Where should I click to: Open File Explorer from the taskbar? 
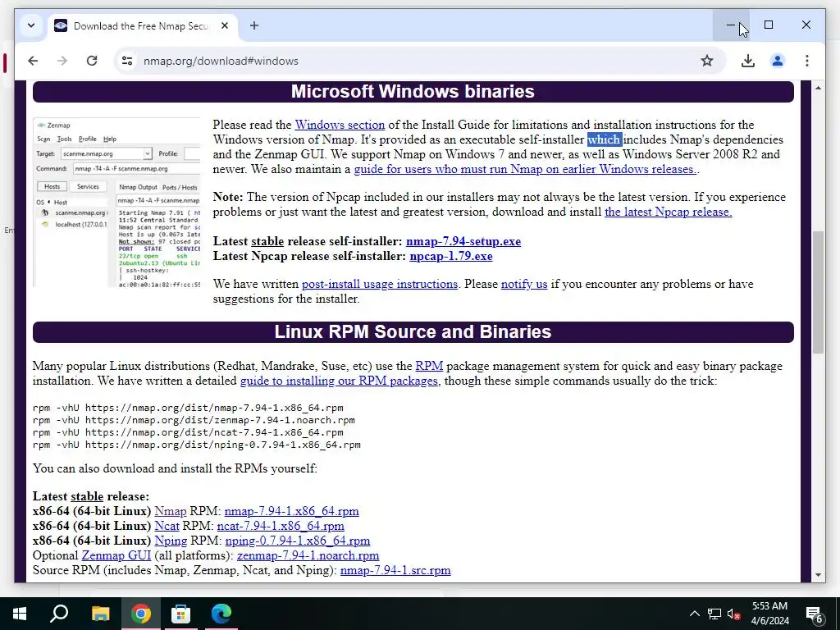[x=100, y=614]
